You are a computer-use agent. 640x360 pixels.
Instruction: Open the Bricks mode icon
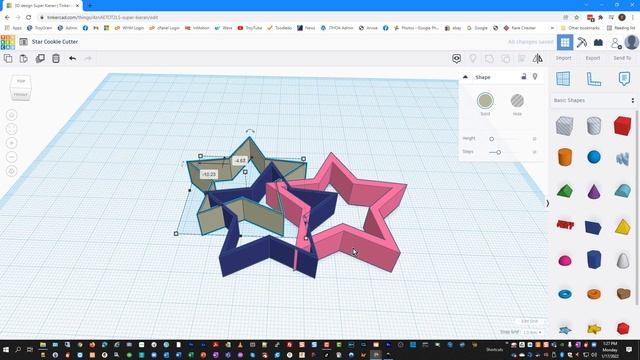(x=598, y=42)
